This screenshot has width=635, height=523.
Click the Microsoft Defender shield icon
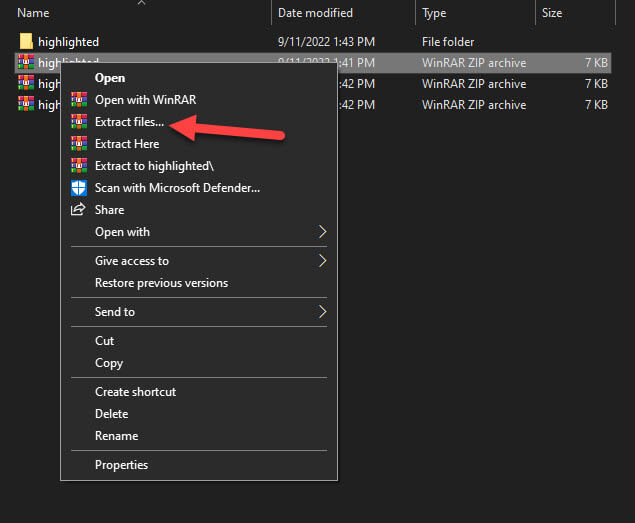point(78,188)
